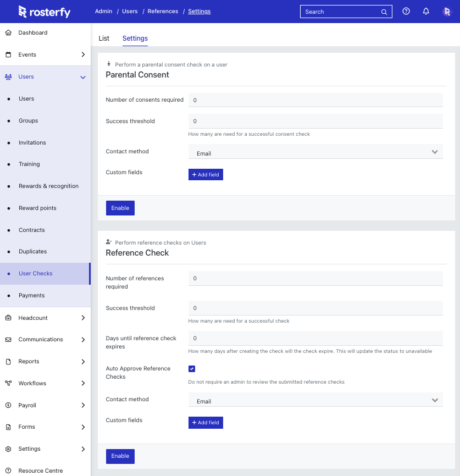Open the Reference Check Contact method dropdown
Viewport: 460px width, 476px height.
[x=315, y=400]
